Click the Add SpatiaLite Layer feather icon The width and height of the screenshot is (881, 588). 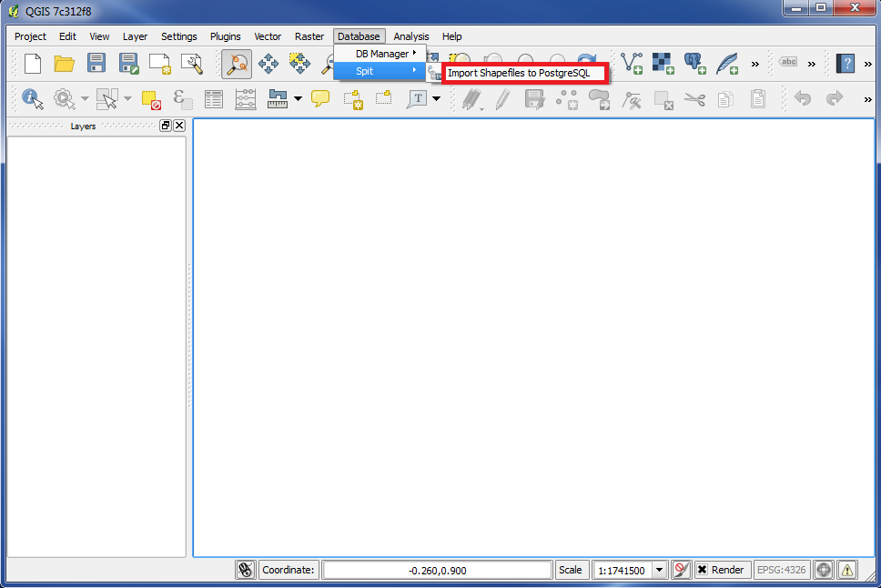click(x=727, y=63)
